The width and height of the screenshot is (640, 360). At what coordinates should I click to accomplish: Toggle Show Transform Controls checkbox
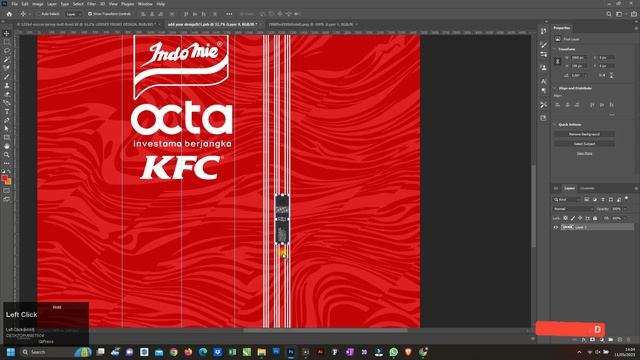(90, 14)
